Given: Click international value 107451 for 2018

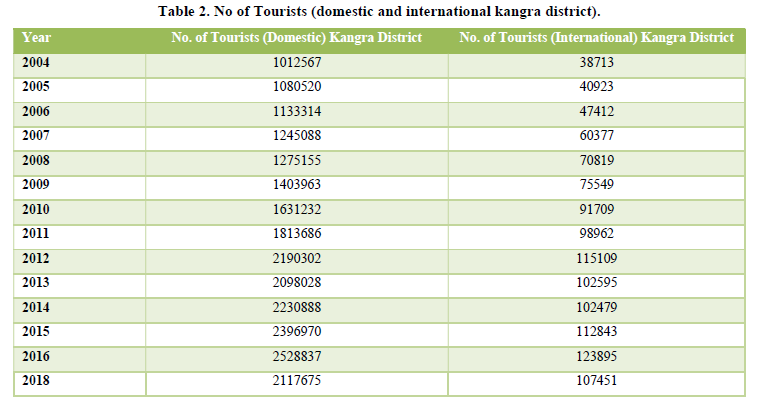Looking at the screenshot, I should pyautogui.click(x=596, y=381).
